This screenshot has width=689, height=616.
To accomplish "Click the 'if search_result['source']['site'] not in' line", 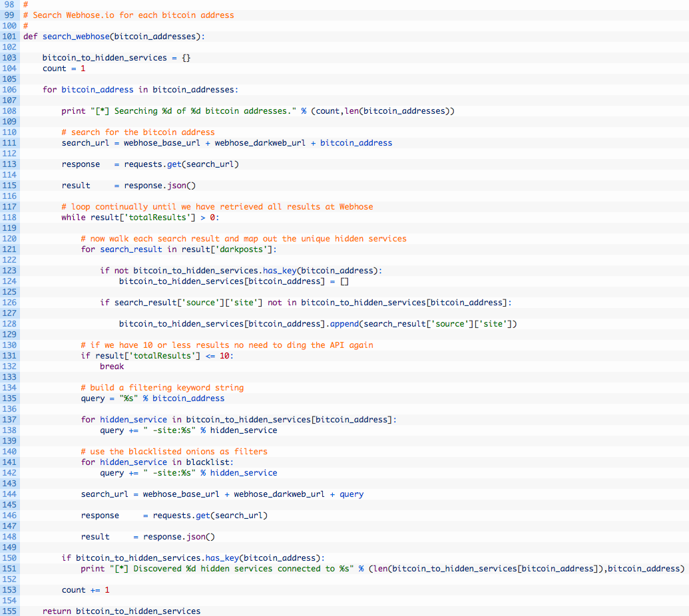I will (306, 303).
